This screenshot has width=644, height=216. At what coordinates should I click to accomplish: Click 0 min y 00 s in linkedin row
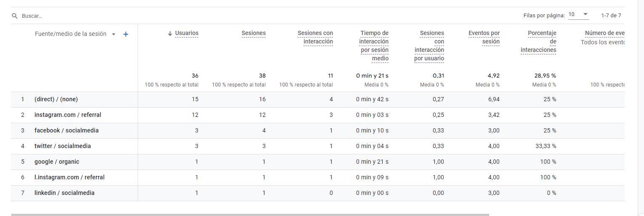(372, 193)
